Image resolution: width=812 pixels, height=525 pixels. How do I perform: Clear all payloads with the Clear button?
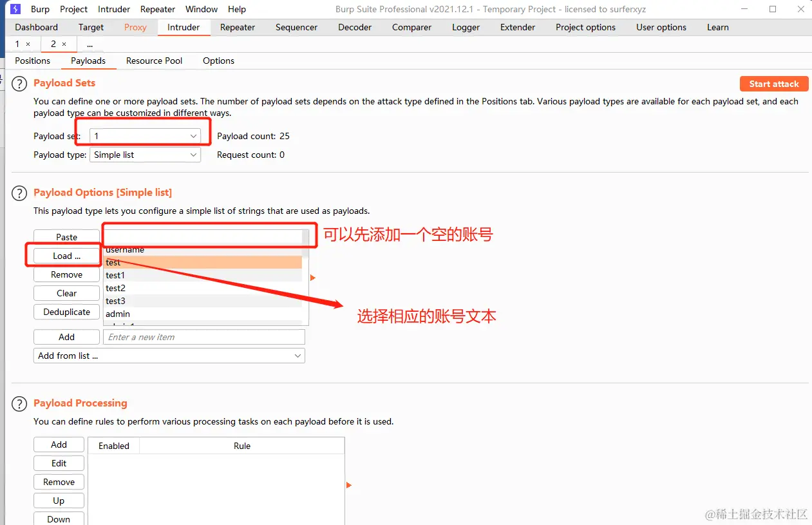(x=66, y=293)
